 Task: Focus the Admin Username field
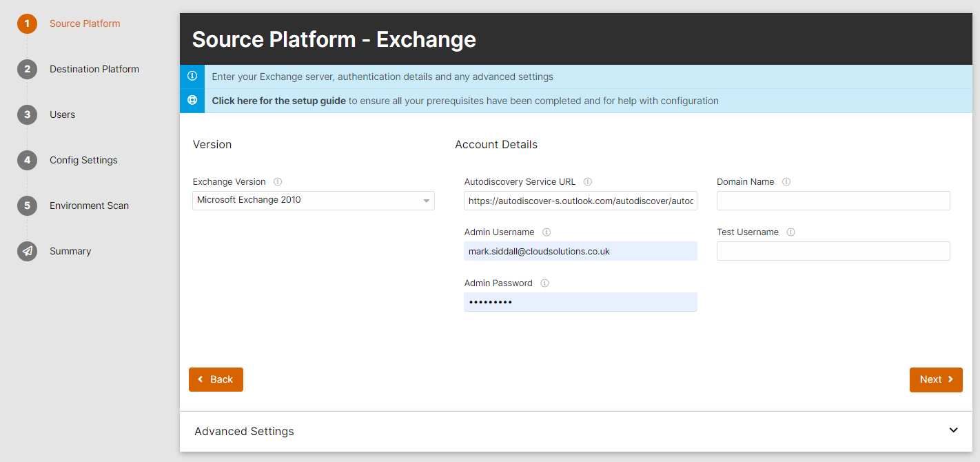click(580, 251)
